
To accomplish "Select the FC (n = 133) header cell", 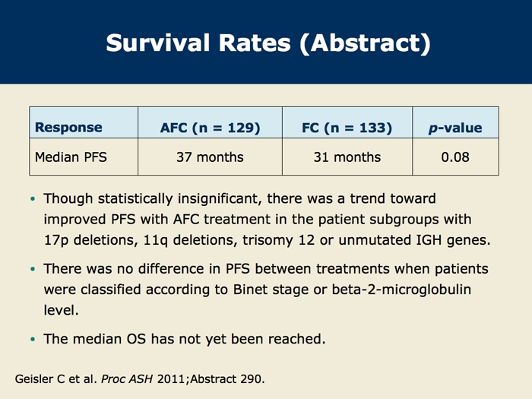I will (347, 122).
